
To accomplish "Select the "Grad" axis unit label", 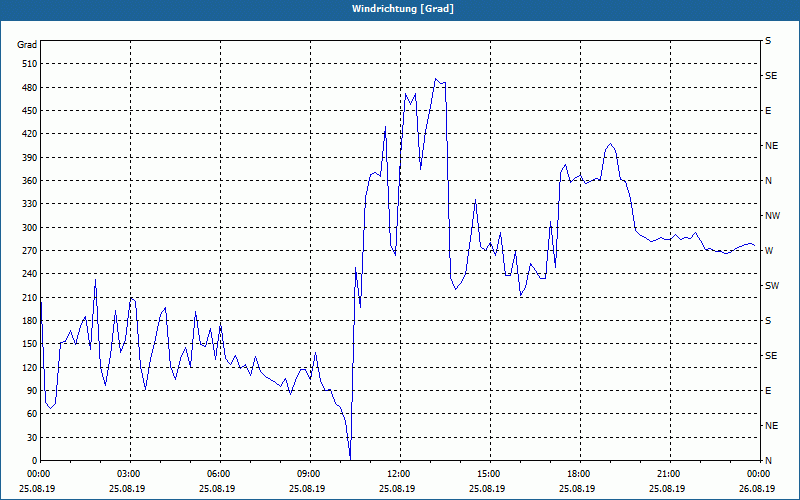I will (x=27, y=45).
